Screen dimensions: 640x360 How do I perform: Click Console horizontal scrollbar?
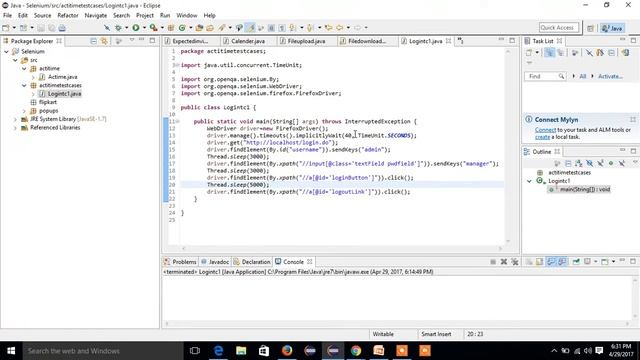point(396,324)
